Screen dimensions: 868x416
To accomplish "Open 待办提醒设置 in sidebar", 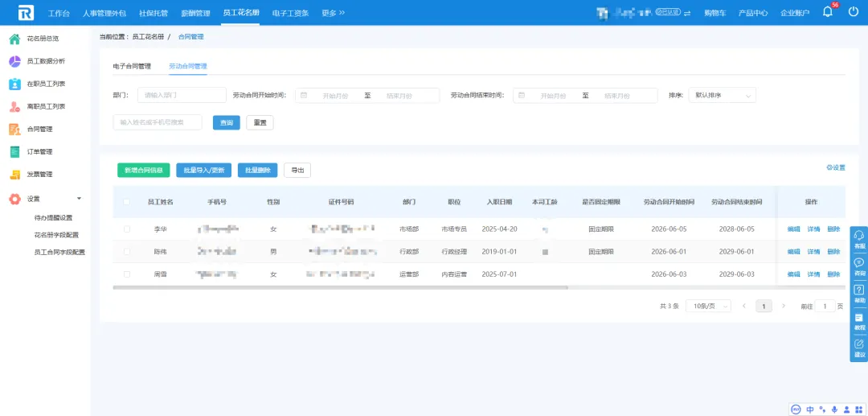I will pos(53,218).
